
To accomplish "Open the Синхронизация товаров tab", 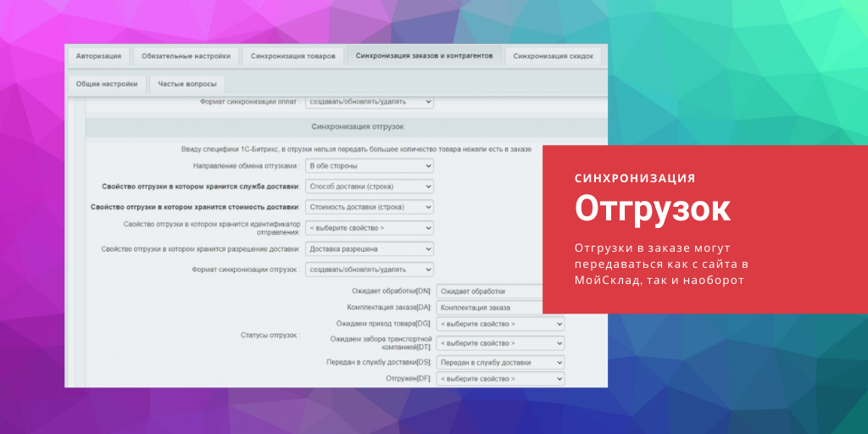I will 294,57.
